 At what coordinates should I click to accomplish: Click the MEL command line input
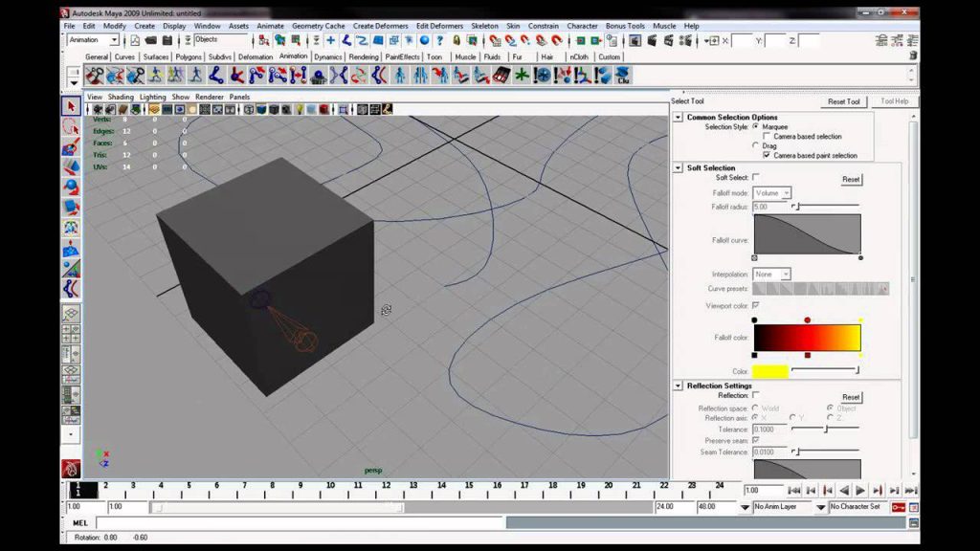300,523
